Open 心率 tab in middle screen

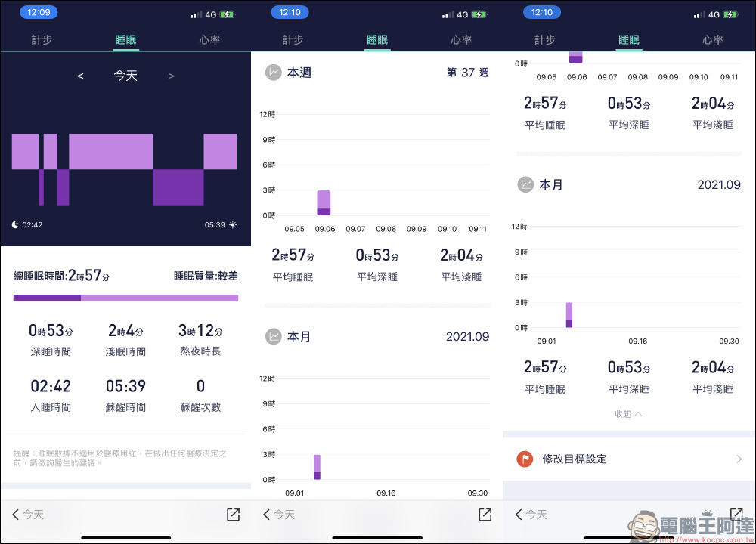461,40
